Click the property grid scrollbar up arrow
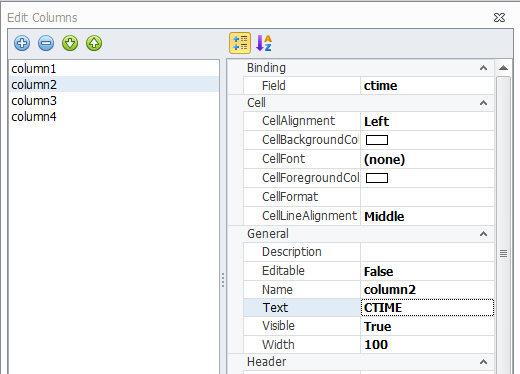The image size is (520, 374). tap(503, 68)
